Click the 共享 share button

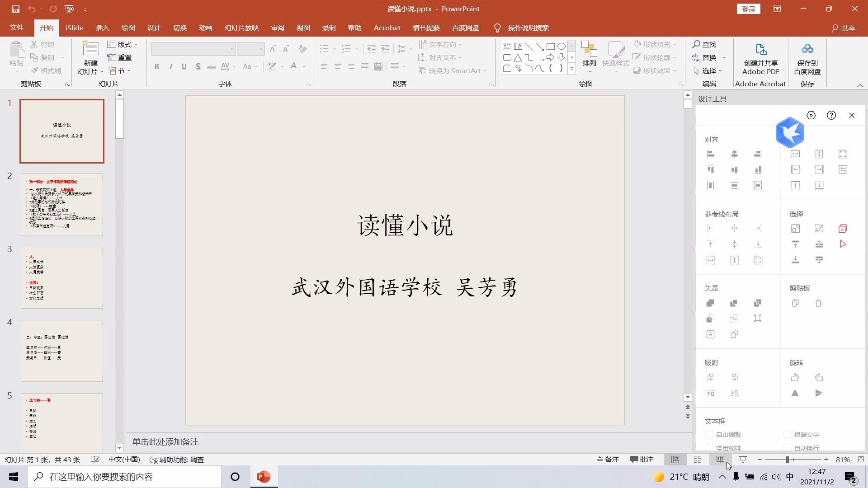844,28
